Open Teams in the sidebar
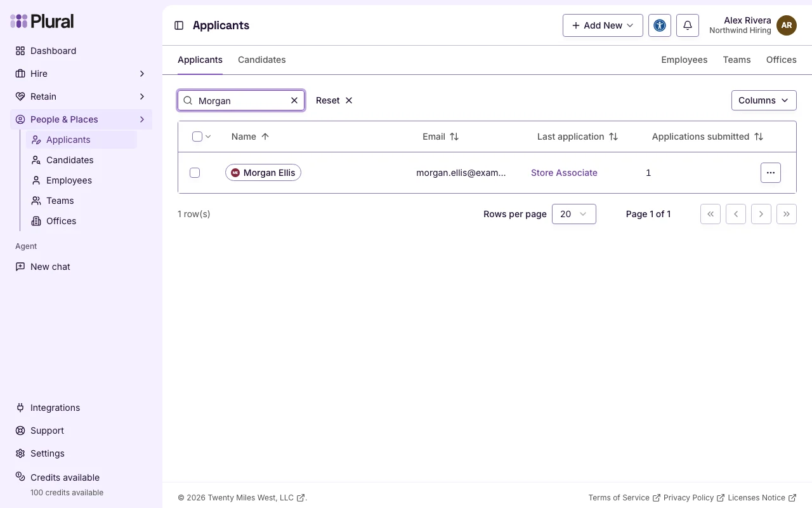 pyautogui.click(x=81, y=201)
